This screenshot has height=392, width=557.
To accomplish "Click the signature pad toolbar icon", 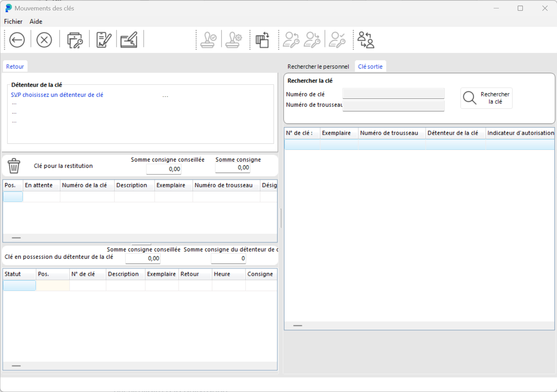I will (x=129, y=40).
